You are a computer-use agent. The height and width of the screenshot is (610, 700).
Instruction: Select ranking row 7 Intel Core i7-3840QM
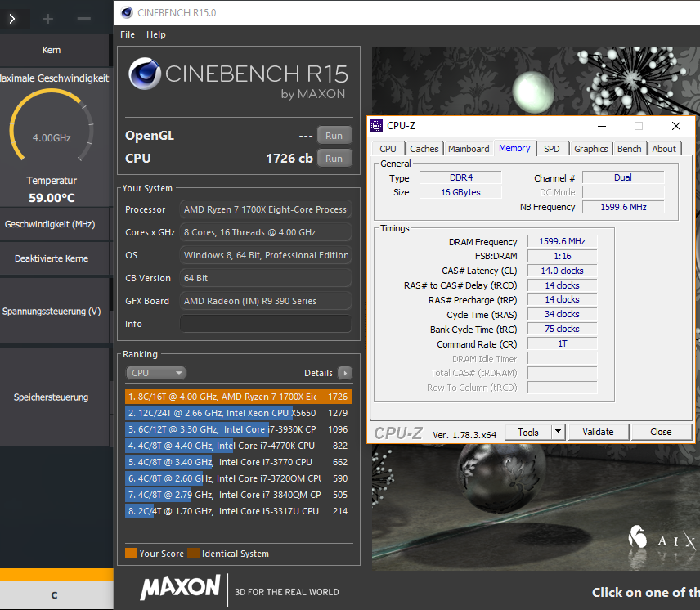(239, 495)
